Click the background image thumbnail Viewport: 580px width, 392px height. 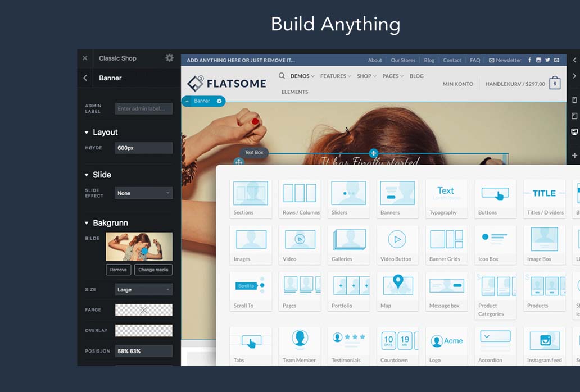click(139, 247)
